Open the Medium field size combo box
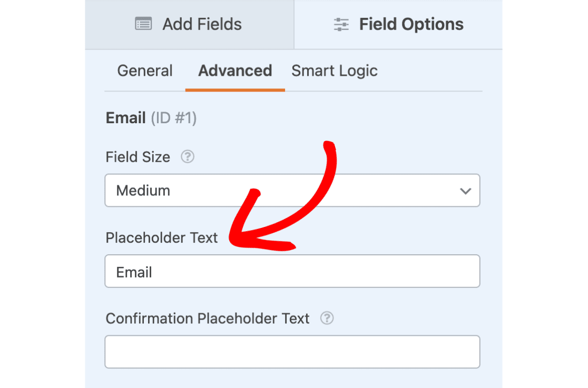Viewport: 588px width, 388px height. pos(292,191)
